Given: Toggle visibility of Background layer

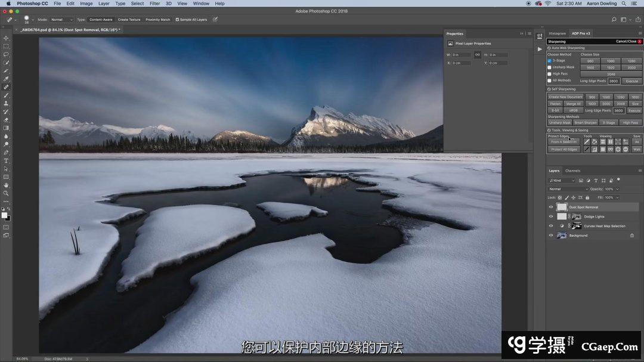Looking at the screenshot, I should pos(551,236).
